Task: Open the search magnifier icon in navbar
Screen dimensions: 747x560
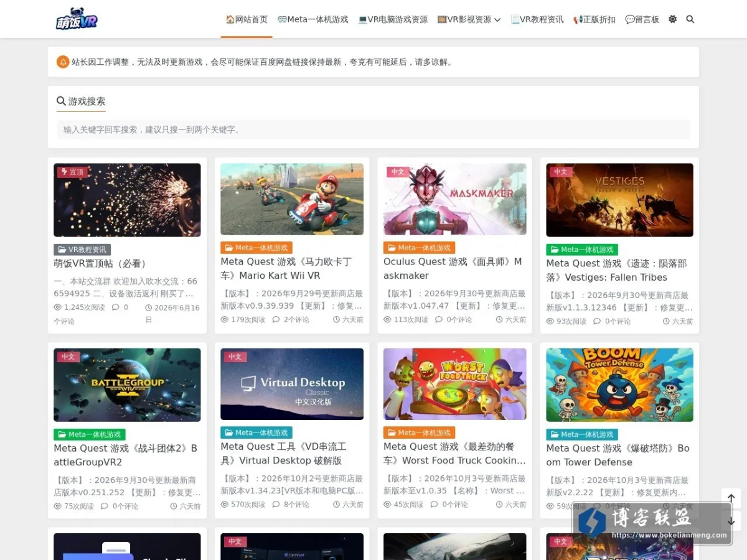Action: (x=690, y=19)
